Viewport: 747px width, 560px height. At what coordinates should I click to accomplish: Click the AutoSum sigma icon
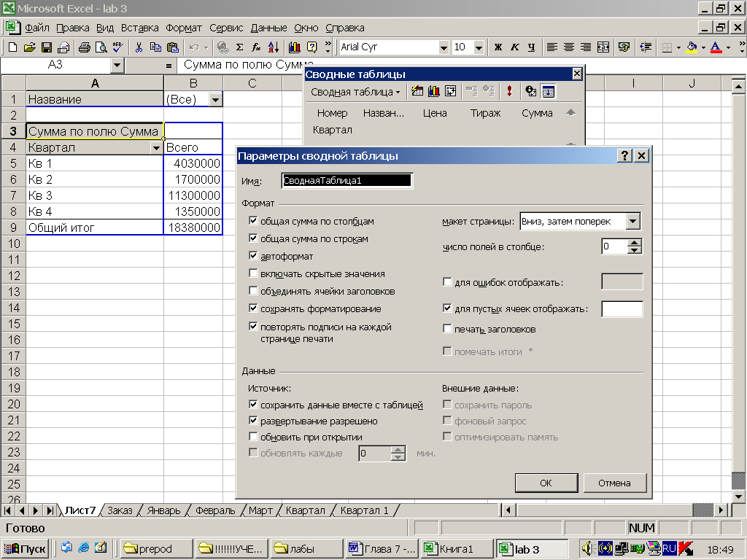[x=239, y=47]
